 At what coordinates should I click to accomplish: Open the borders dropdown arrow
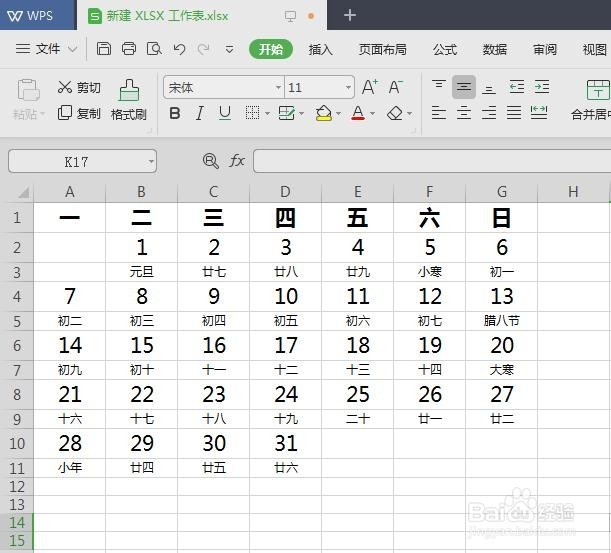(x=267, y=114)
